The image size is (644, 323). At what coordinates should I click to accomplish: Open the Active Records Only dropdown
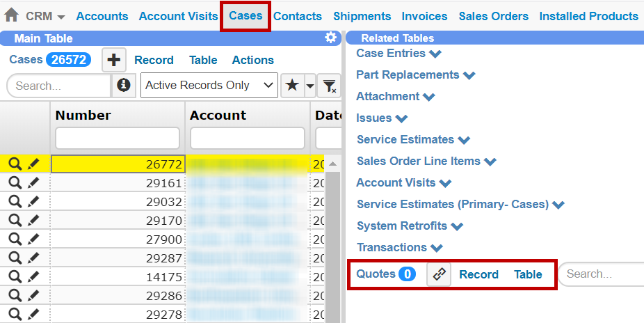[x=209, y=85]
